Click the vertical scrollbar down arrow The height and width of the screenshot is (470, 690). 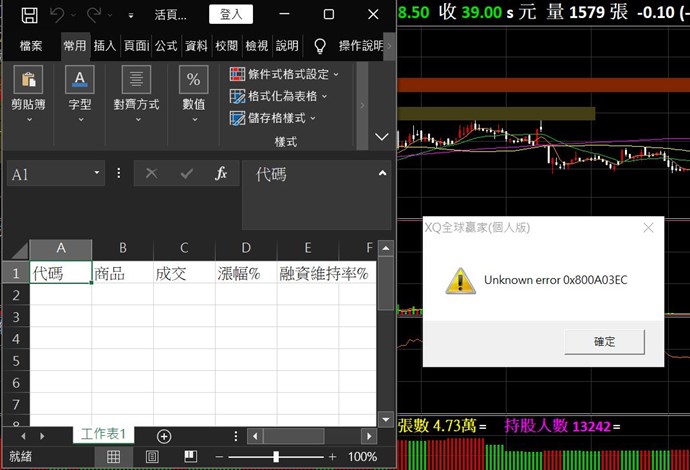click(386, 419)
